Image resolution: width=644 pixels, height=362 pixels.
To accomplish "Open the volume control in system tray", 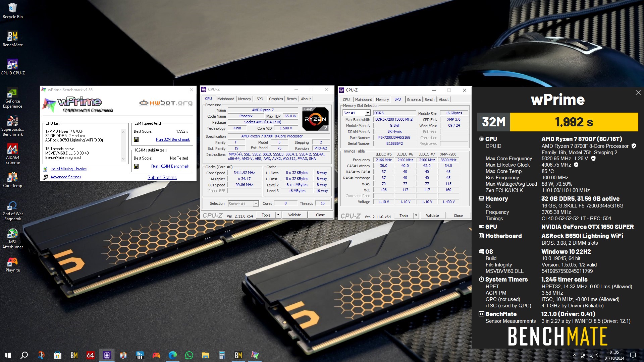I will click(x=599, y=355).
